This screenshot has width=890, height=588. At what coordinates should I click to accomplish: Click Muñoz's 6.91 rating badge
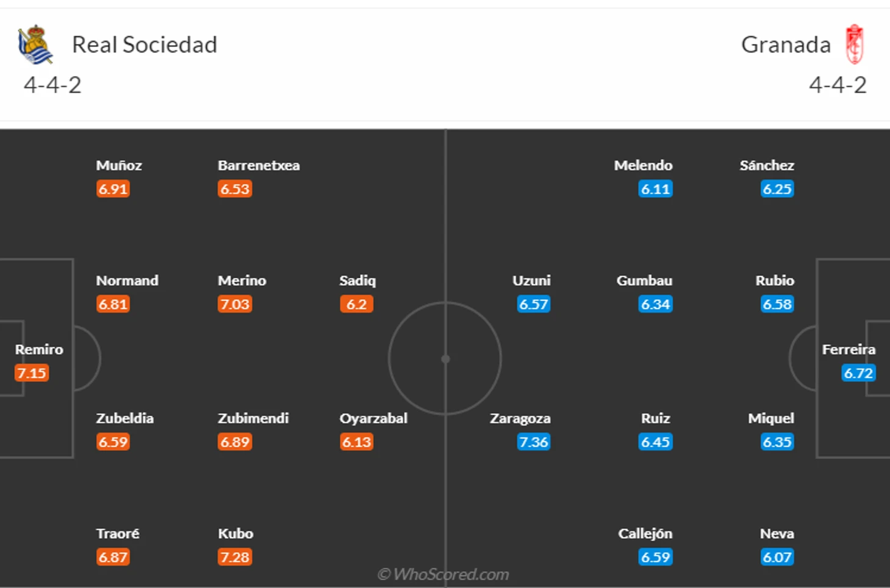pos(113,189)
